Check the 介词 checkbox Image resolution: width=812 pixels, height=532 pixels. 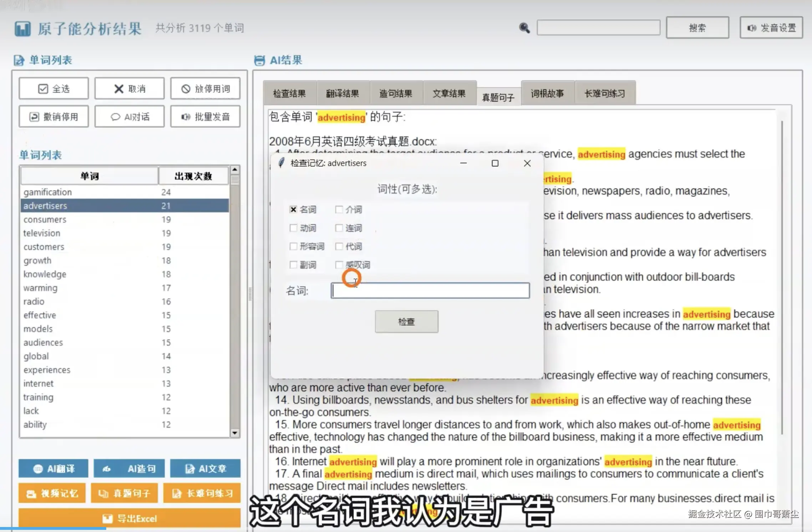pyautogui.click(x=339, y=210)
